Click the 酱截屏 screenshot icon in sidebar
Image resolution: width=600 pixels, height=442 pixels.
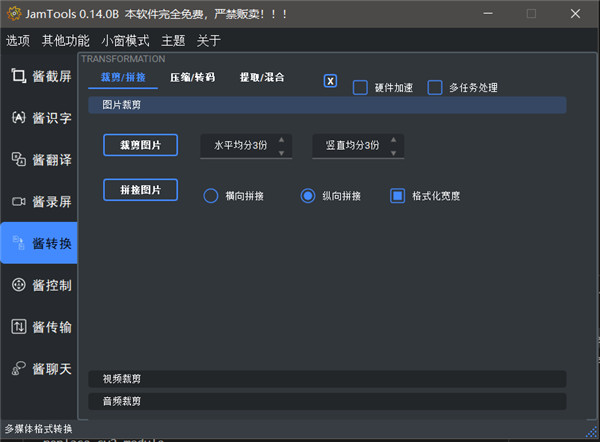click(x=18, y=76)
